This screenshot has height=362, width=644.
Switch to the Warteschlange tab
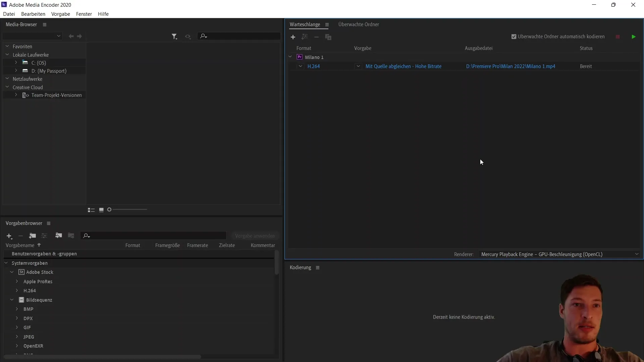pyautogui.click(x=305, y=24)
